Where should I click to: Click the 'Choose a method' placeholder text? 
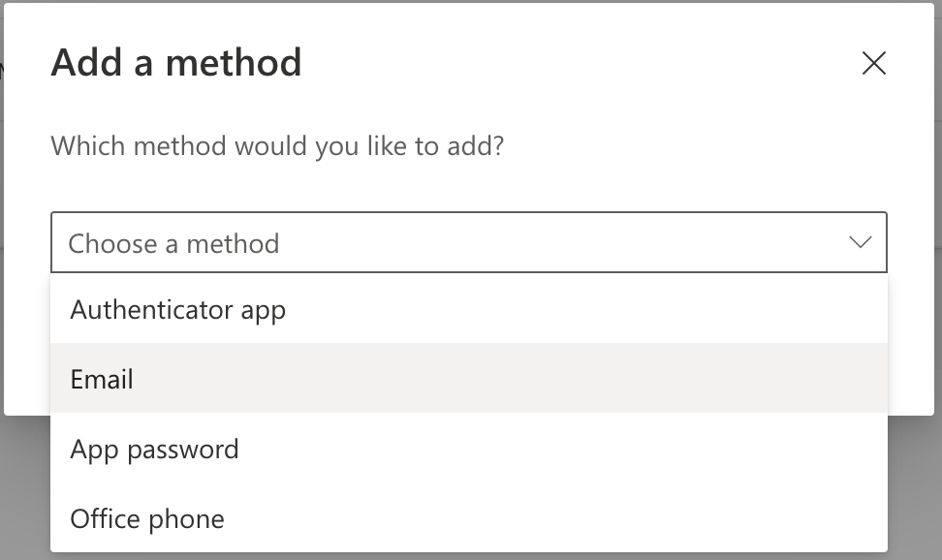(173, 243)
